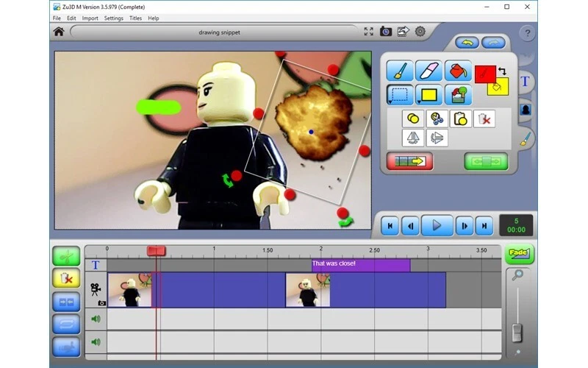Click the green rotate handle beside the figure
The height and width of the screenshot is (368, 588).
click(x=227, y=180)
